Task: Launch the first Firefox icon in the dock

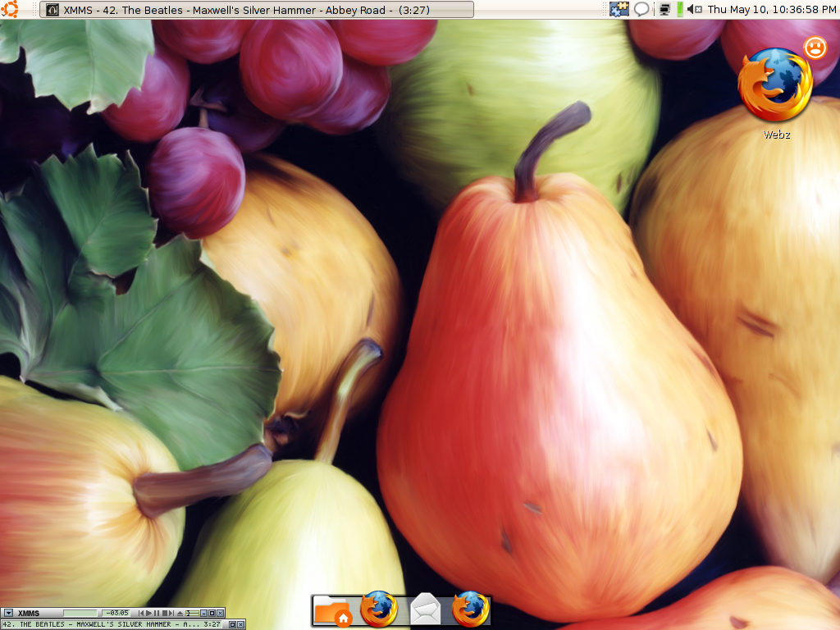Action: click(x=378, y=609)
